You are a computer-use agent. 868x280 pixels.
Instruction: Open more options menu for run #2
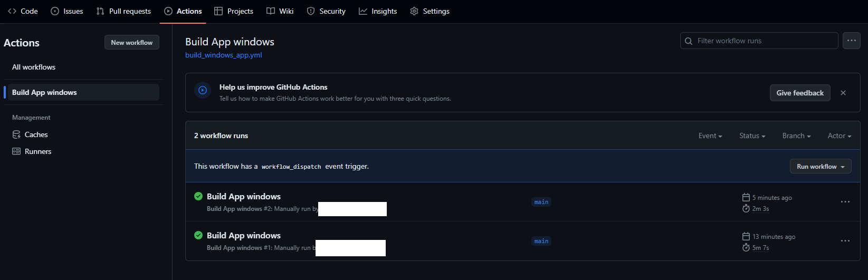[845, 202]
